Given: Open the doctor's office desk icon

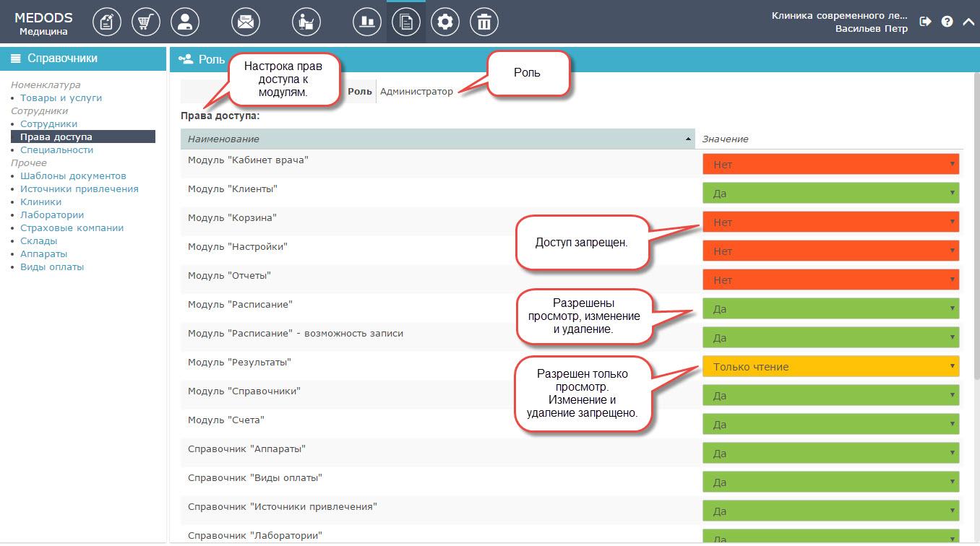Looking at the screenshot, I should 306,22.
